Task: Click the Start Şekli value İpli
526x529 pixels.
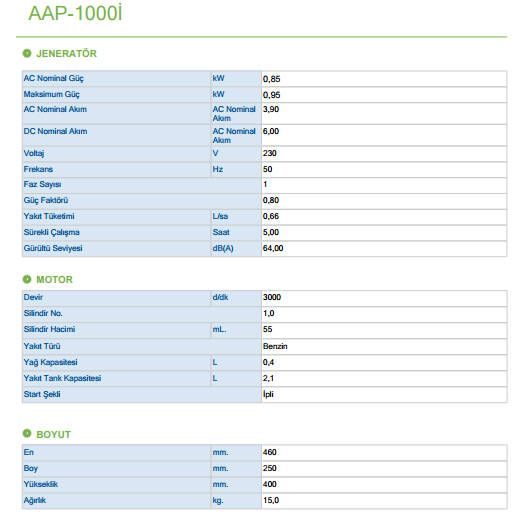Action: click(x=268, y=394)
